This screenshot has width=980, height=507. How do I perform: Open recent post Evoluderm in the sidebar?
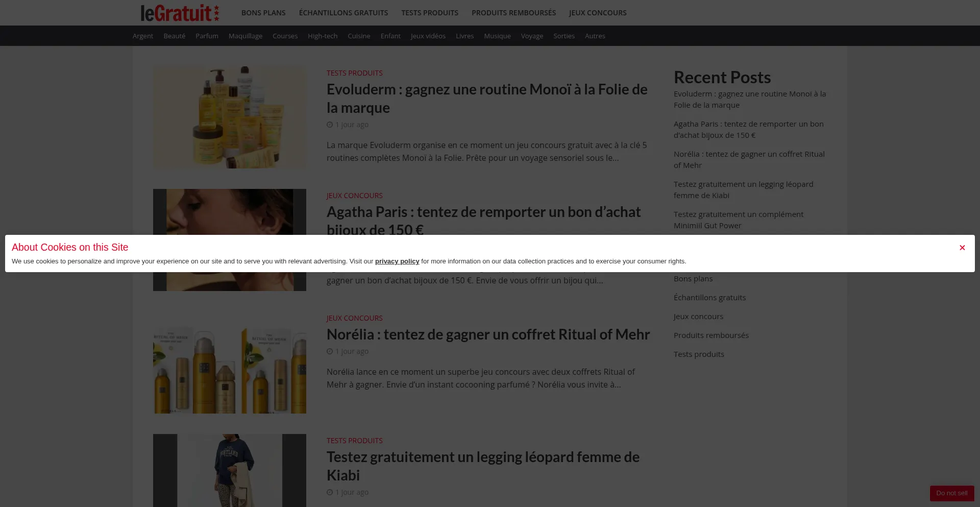pyautogui.click(x=750, y=100)
